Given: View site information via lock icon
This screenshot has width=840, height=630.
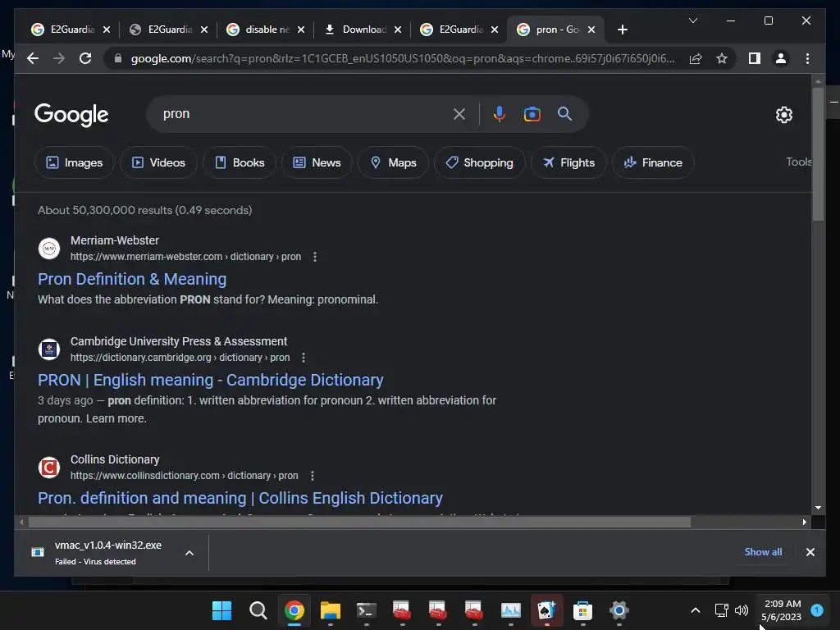Looking at the screenshot, I should pyautogui.click(x=118, y=58).
